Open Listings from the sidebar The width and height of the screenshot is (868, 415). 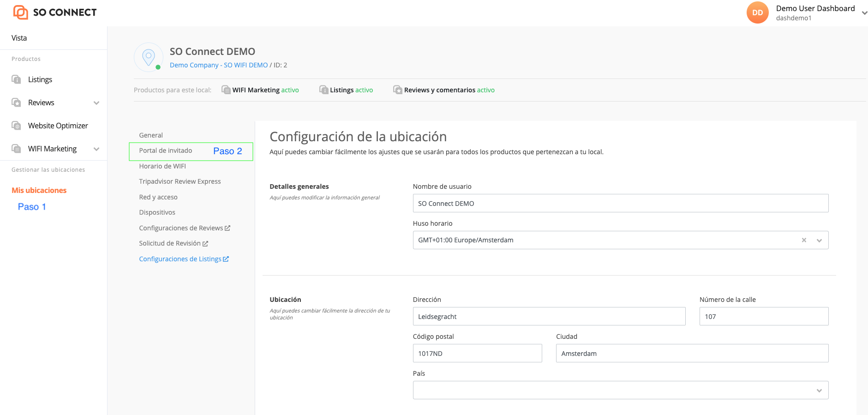click(40, 79)
